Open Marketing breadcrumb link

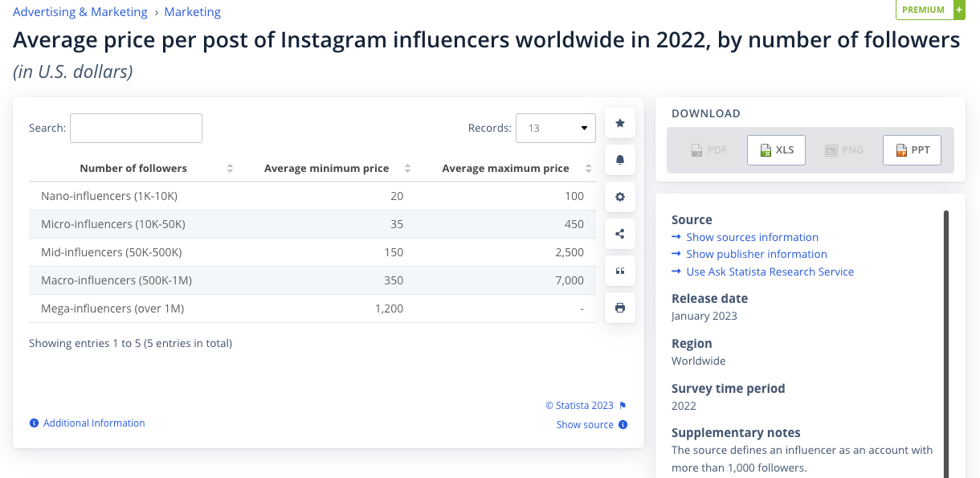192,12
